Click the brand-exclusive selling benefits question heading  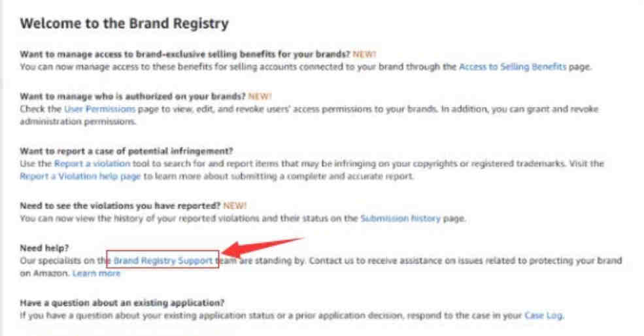185,54
